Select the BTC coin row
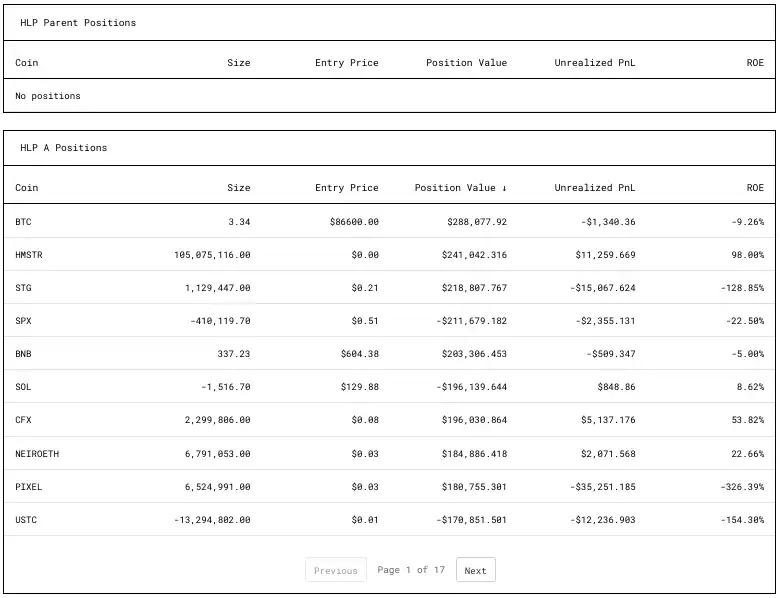The image size is (780, 598). tap(24, 222)
